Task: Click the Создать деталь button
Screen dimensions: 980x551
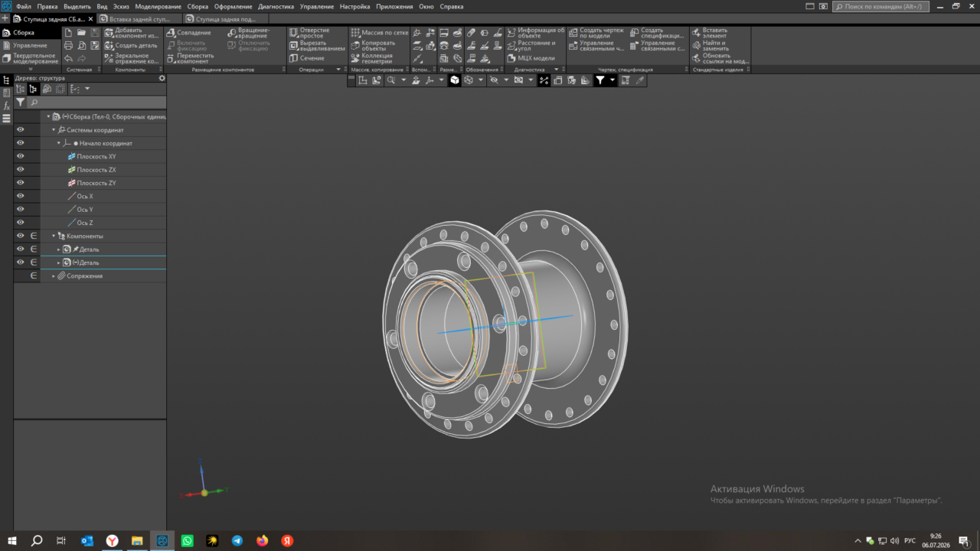Action: click(131, 46)
